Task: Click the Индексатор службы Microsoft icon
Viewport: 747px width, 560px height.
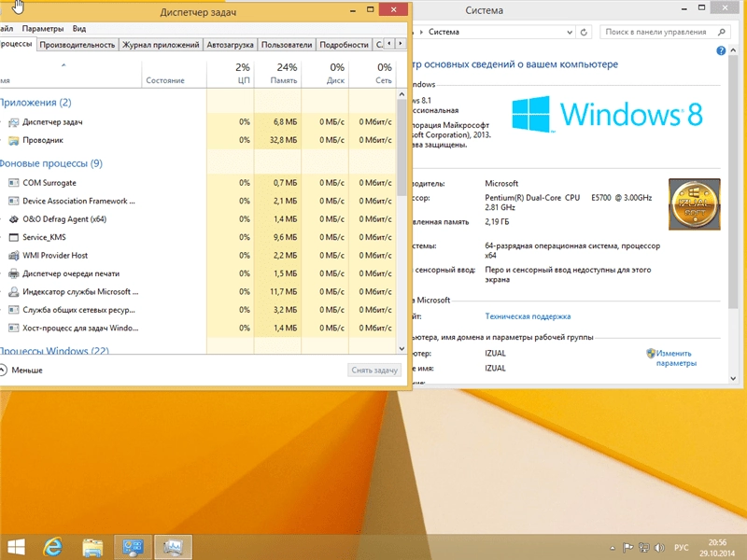Action: click(x=14, y=291)
